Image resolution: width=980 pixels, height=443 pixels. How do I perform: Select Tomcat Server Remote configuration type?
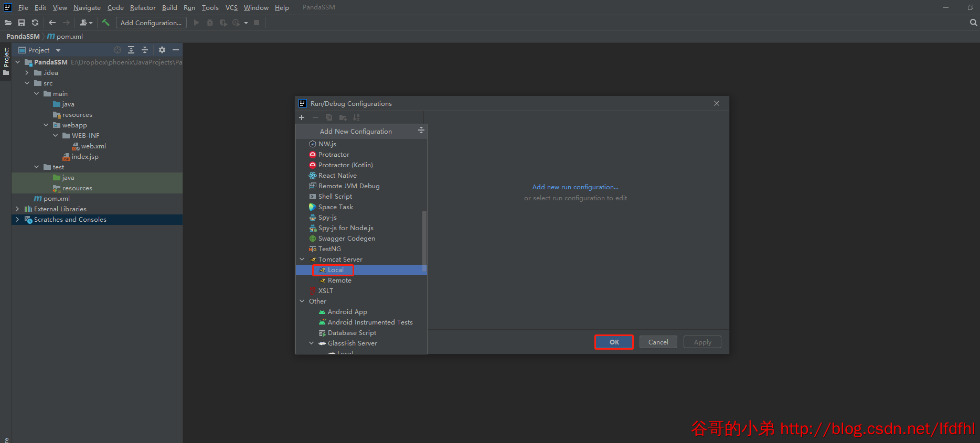pyautogui.click(x=361, y=280)
